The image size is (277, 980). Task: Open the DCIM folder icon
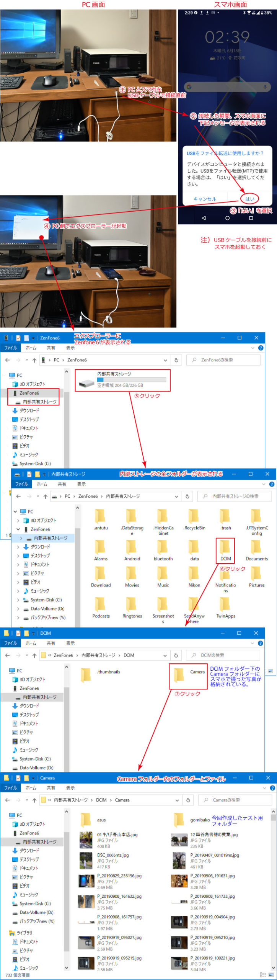(x=225, y=547)
